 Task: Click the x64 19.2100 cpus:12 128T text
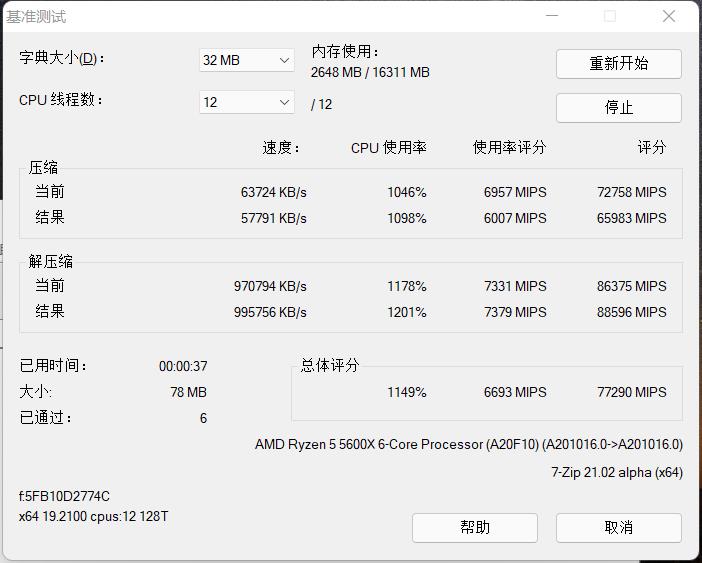pos(94,516)
